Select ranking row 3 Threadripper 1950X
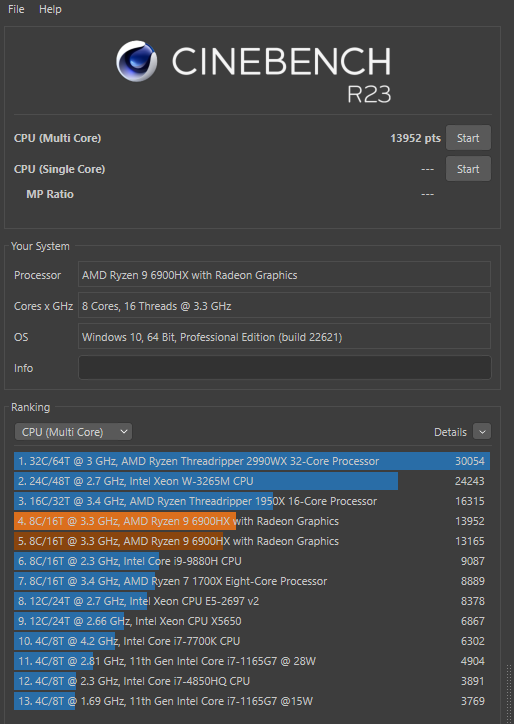This screenshot has height=724, width=514. tap(252, 501)
